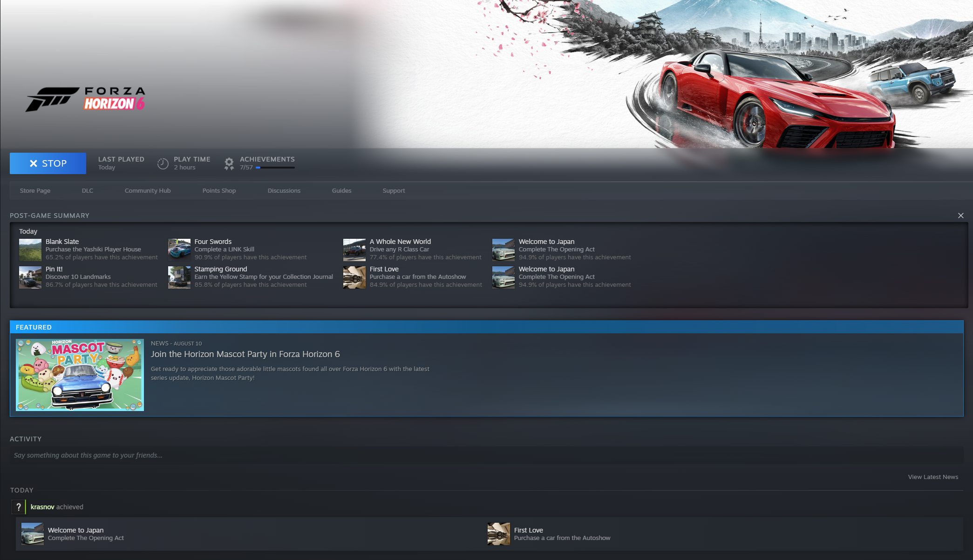Click 'Earn the Yellow Stamp' description text
Image resolution: width=973 pixels, height=560 pixels.
tap(264, 277)
